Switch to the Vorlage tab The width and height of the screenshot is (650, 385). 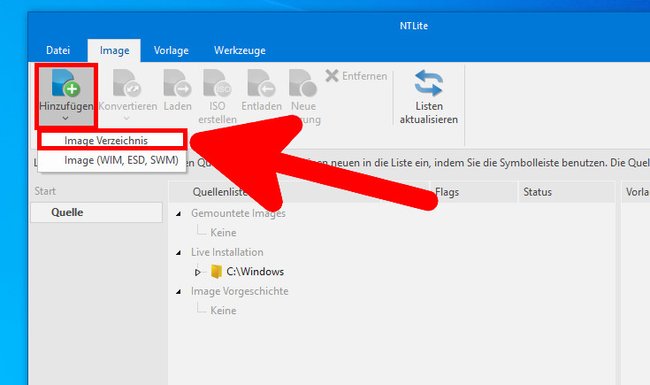tap(171, 51)
